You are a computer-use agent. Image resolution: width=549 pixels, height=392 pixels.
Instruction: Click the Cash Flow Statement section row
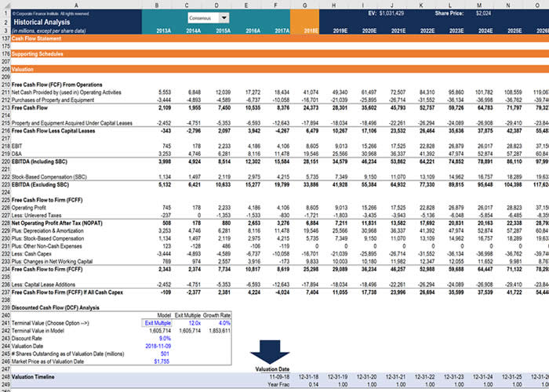280,38
